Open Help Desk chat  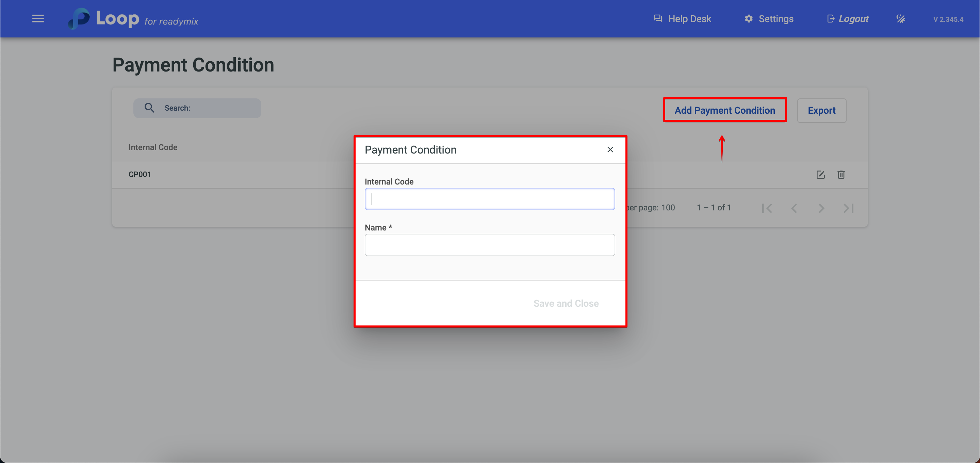683,19
